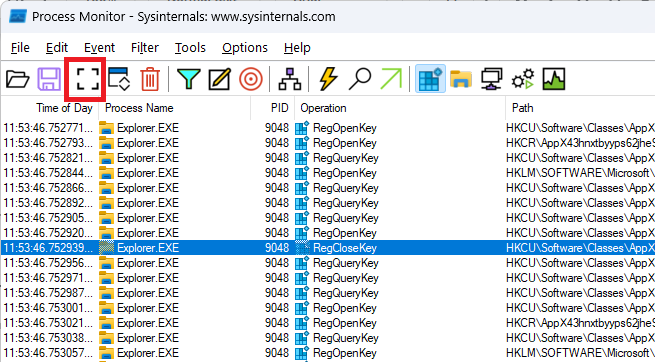Open the Edit menu
655x362 pixels.
pyautogui.click(x=57, y=48)
